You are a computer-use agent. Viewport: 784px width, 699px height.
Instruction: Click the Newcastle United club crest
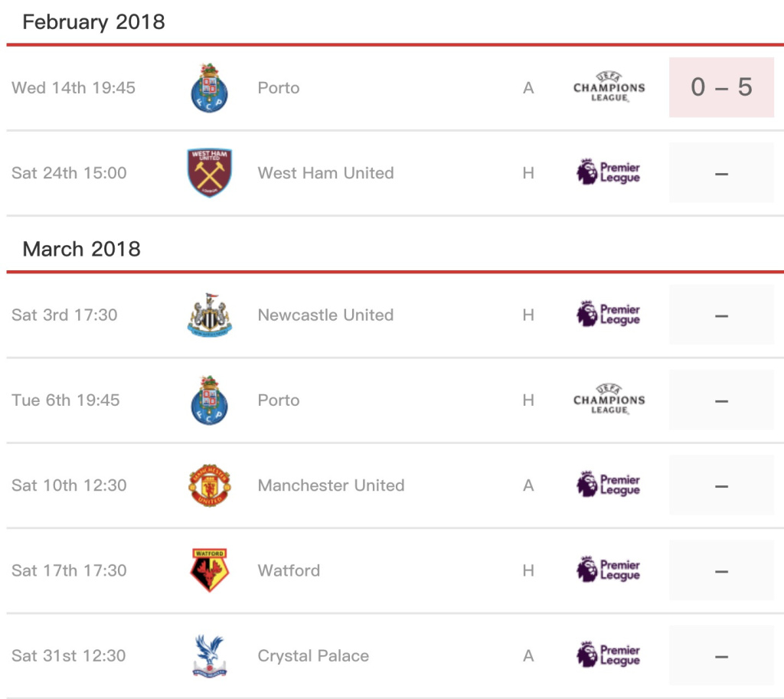(x=209, y=315)
